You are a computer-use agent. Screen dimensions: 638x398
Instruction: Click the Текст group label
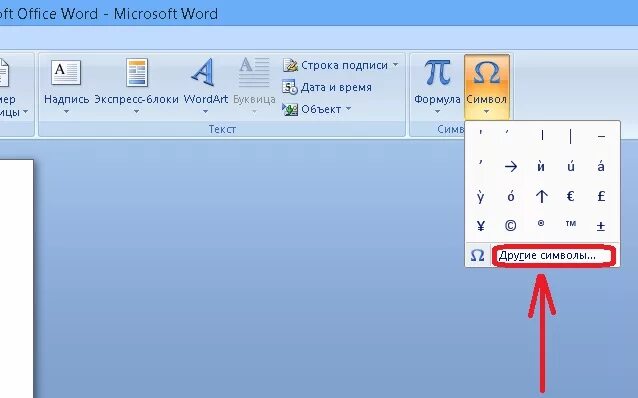point(222,129)
